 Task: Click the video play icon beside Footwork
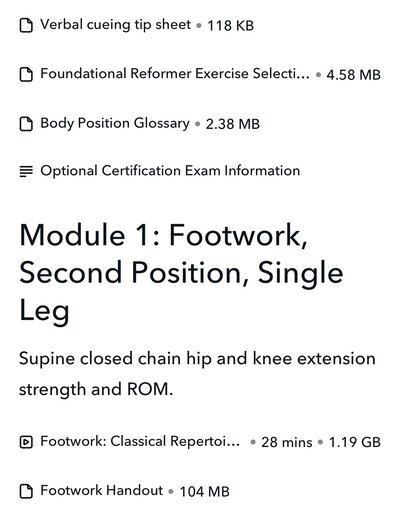[x=26, y=442]
